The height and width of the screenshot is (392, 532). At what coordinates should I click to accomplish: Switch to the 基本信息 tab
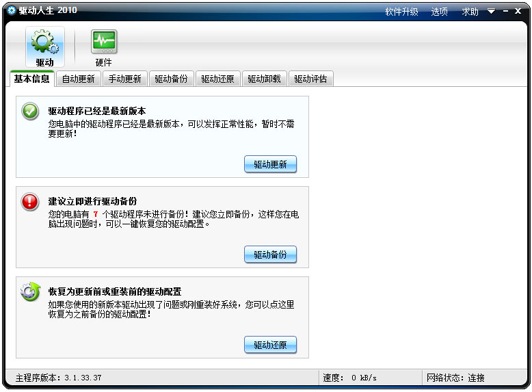[32, 79]
